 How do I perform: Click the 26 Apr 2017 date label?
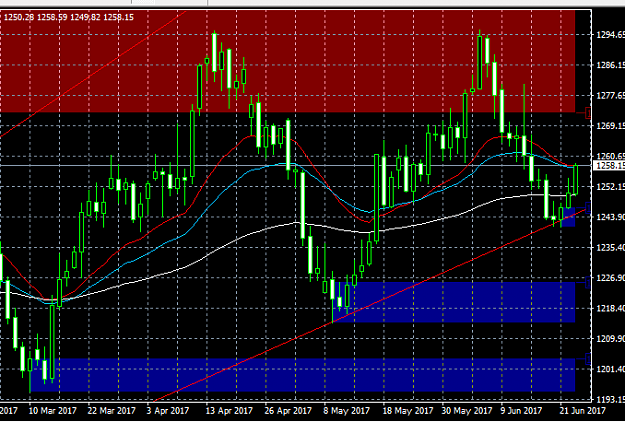pyautogui.click(x=288, y=410)
